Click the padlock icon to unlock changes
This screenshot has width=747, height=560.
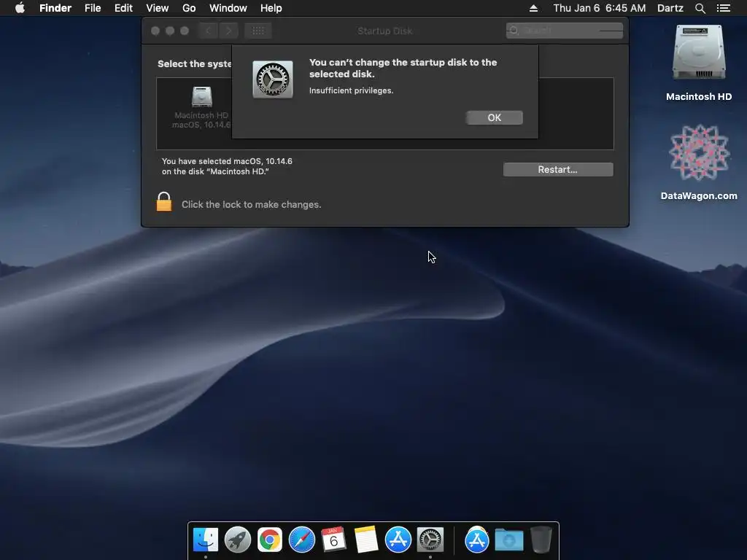click(164, 201)
